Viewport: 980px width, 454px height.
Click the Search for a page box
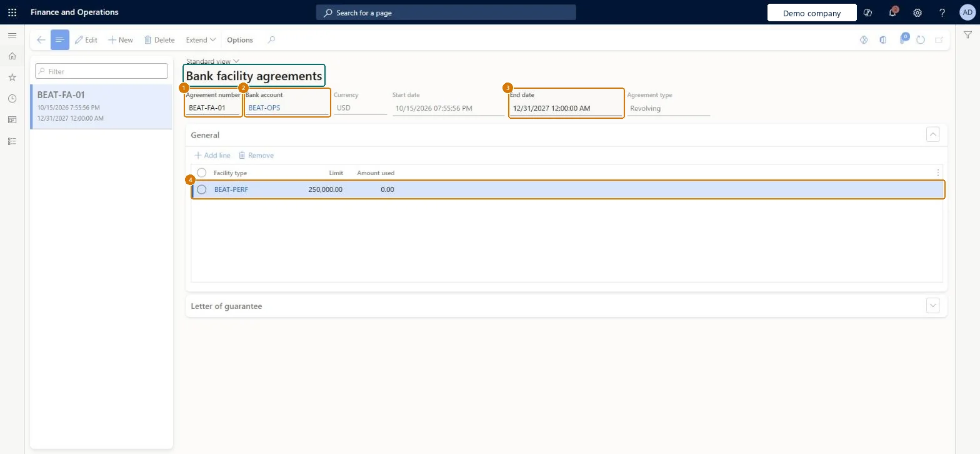coord(446,13)
